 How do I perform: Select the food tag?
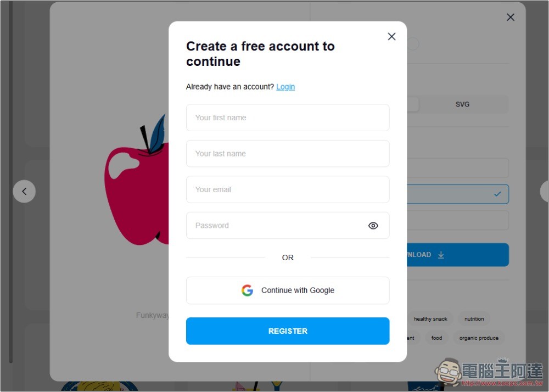pyautogui.click(x=436, y=338)
